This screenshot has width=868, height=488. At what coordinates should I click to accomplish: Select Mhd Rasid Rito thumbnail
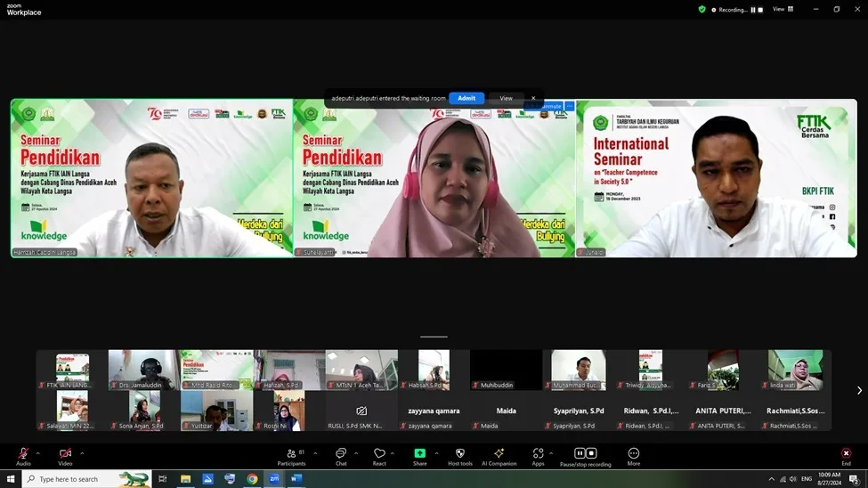[x=216, y=370]
